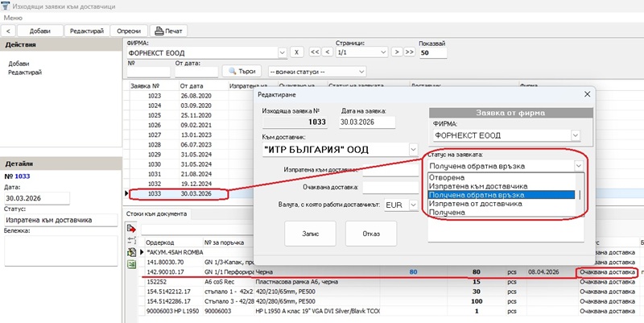Go to the last page with >> button

point(410,52)
